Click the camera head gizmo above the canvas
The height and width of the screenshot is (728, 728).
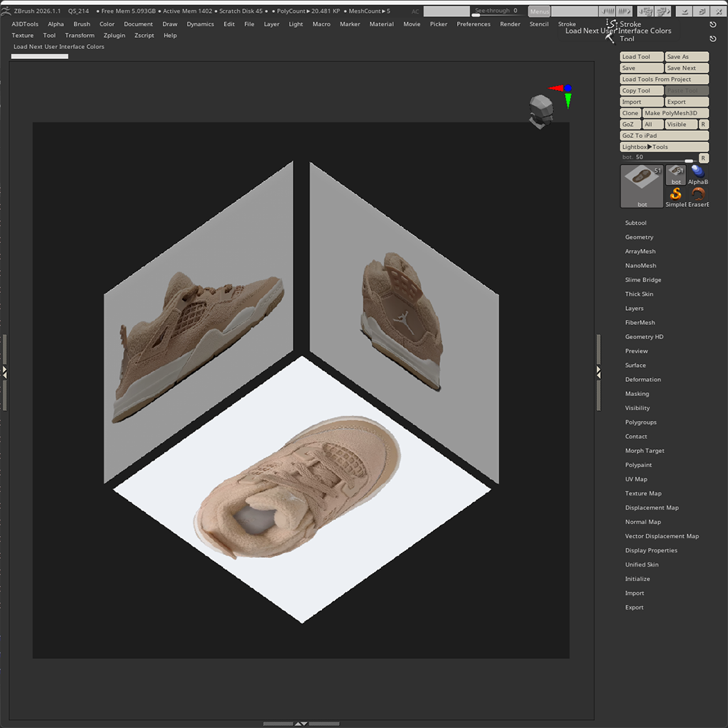tap(541, 110)
